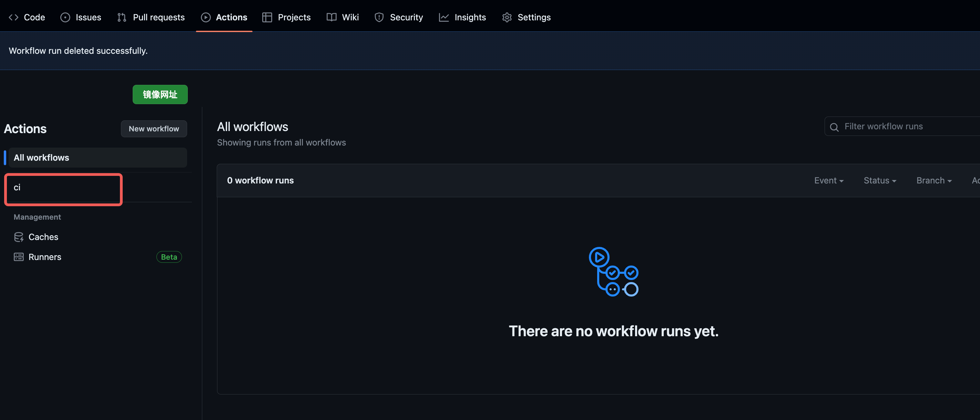
Task: Click the Code tab icon
Action: [x=14, y=18]
